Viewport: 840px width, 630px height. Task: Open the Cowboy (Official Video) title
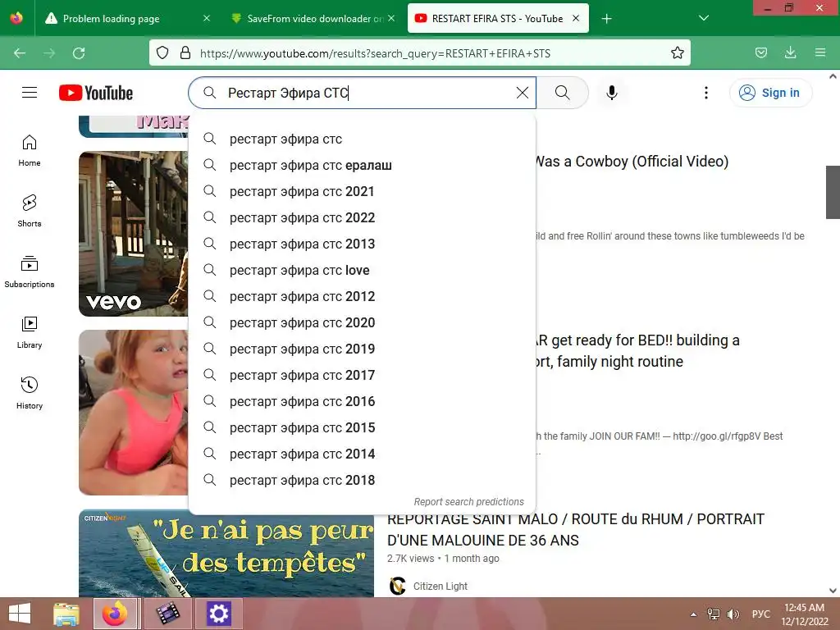(x=632, y=162)
